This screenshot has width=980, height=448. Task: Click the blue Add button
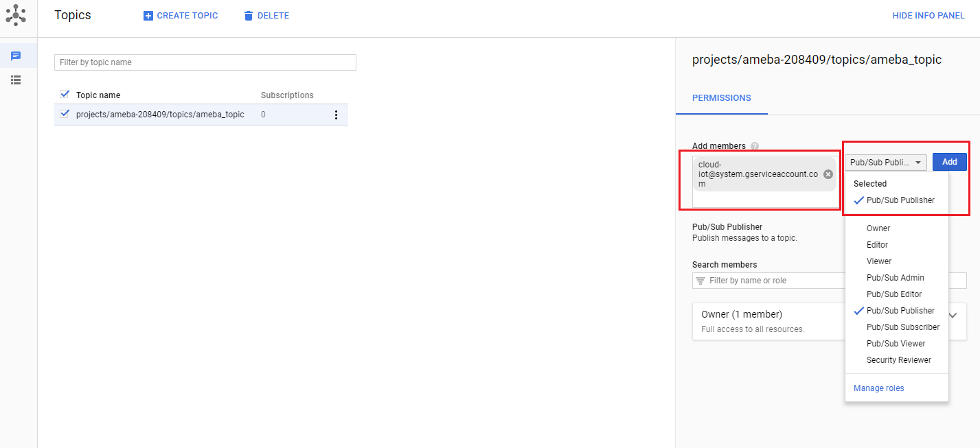click(x=949, y=162)
